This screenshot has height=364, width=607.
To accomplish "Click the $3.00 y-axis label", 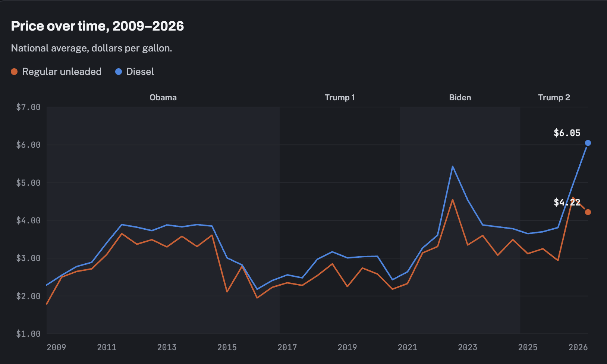I will 28,258.
